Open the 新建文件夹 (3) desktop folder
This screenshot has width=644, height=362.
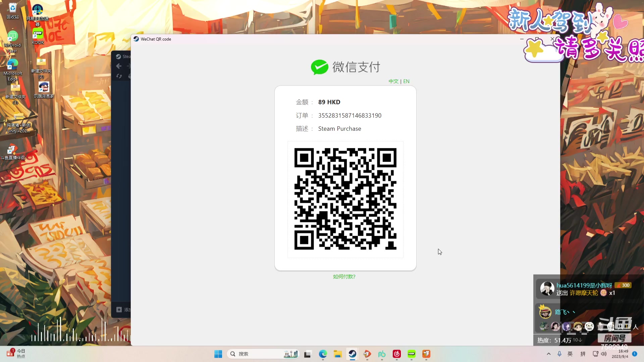15,94
